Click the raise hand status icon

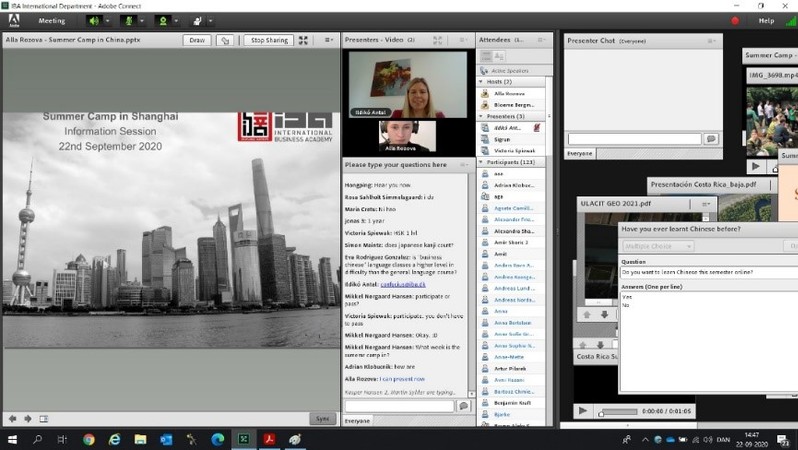(x=197, y=21)
